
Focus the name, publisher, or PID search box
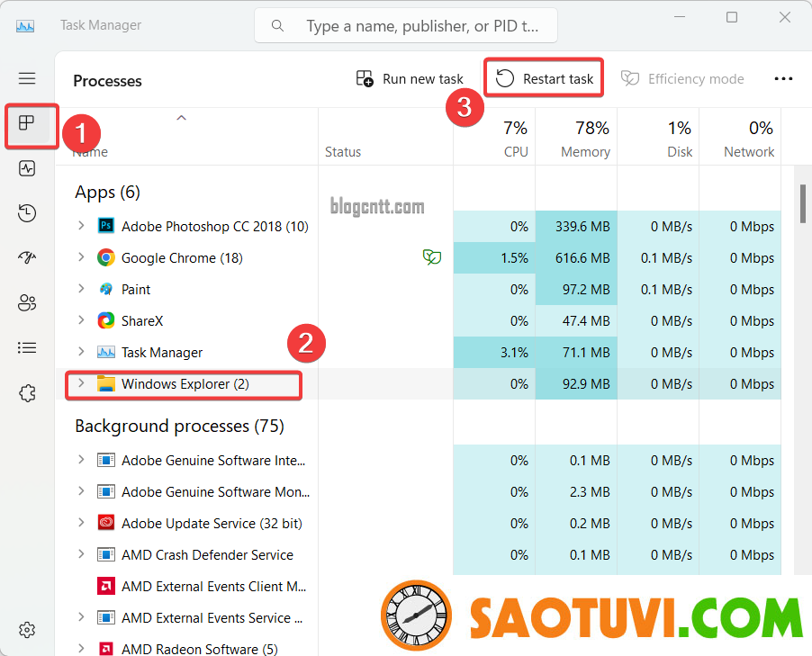click(405, 25)
